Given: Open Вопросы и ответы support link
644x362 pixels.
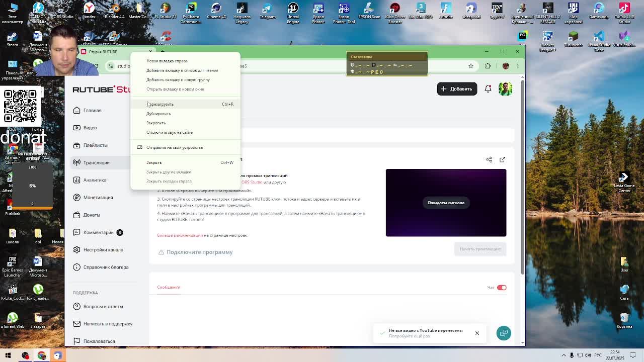Looking at the screenshot, I should click(x=103, y=306).
